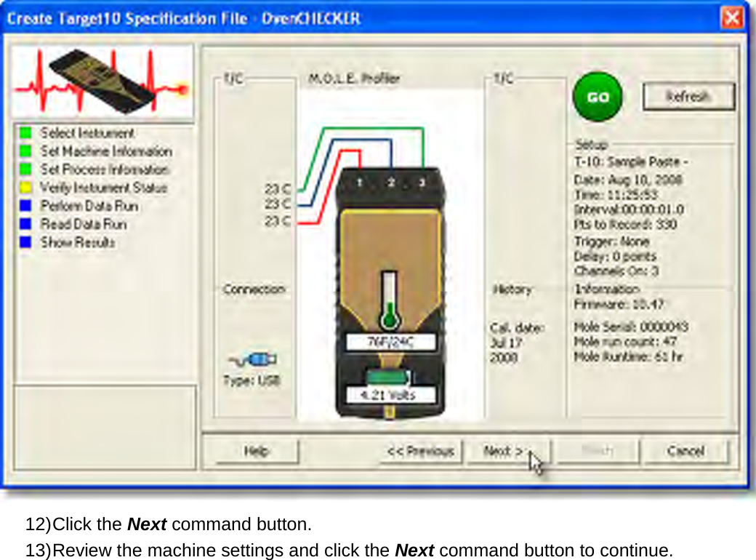Click the 'T-10: Sample Paste' setup line
Image resolution: width=756 pixels, height=560 pixels.
point(631,161)
